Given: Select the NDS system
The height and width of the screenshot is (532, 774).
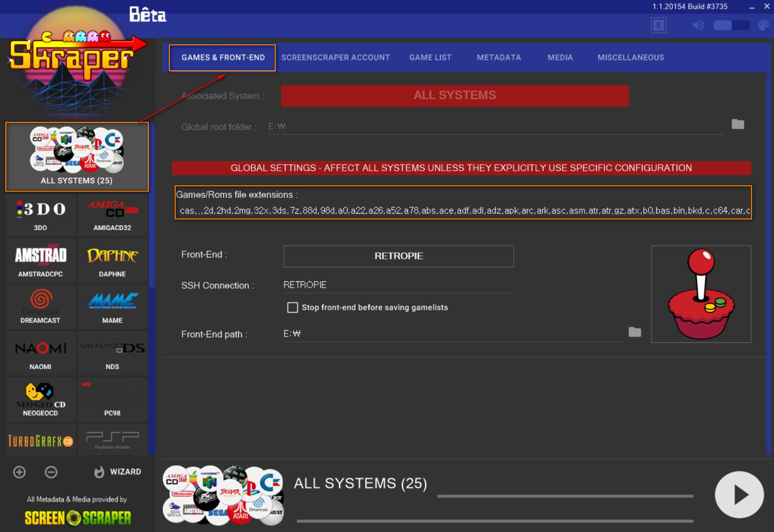Looking at the screenshot, I should click(x=112, y=354).
